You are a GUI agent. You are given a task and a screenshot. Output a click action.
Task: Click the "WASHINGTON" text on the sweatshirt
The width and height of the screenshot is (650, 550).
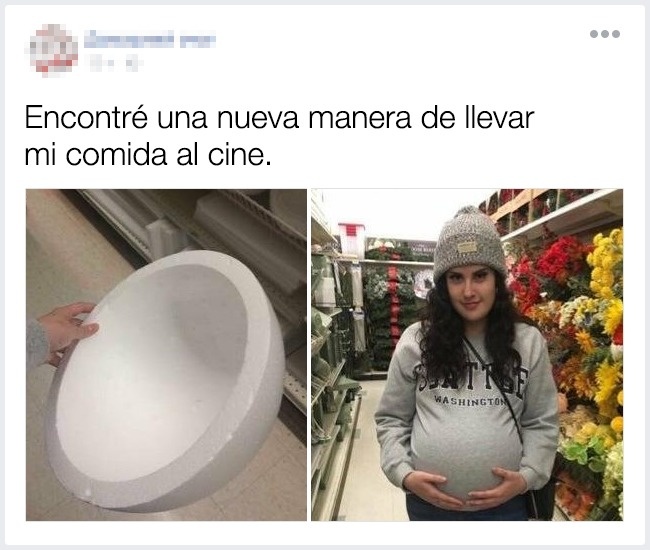tap(469, 401)
